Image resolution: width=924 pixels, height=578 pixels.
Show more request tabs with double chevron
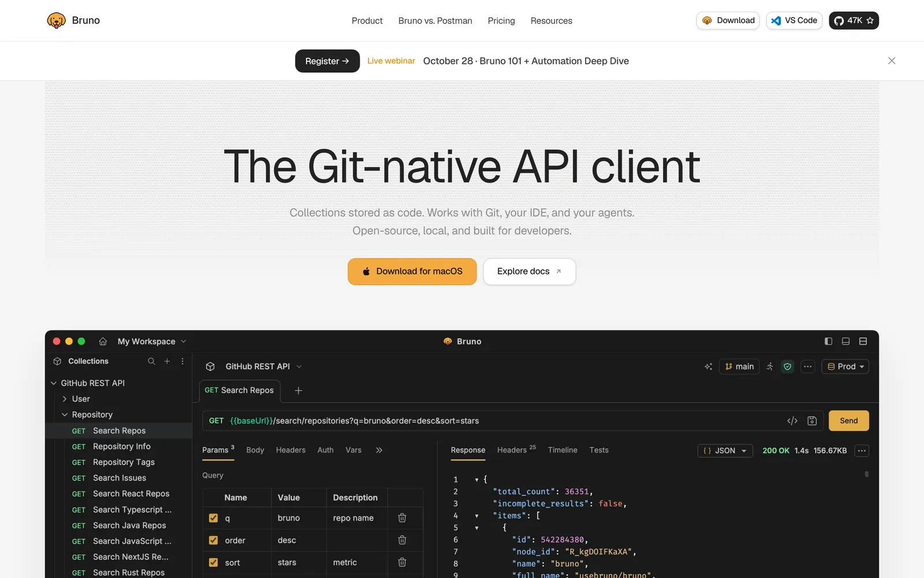pos(379,450)
